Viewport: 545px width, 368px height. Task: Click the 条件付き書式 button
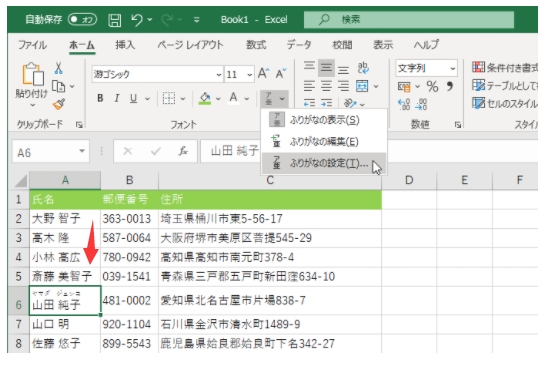505,67
